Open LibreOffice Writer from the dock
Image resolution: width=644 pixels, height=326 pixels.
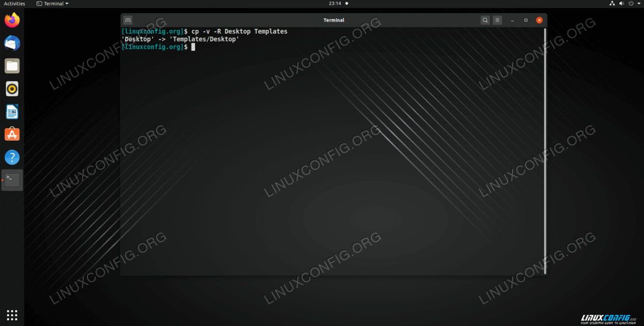[12, 112]
